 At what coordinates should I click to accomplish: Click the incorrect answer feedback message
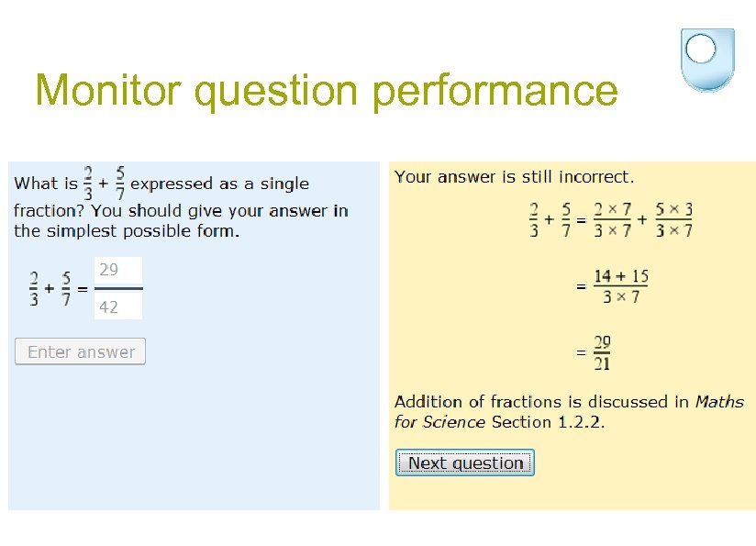coord(516,176)
